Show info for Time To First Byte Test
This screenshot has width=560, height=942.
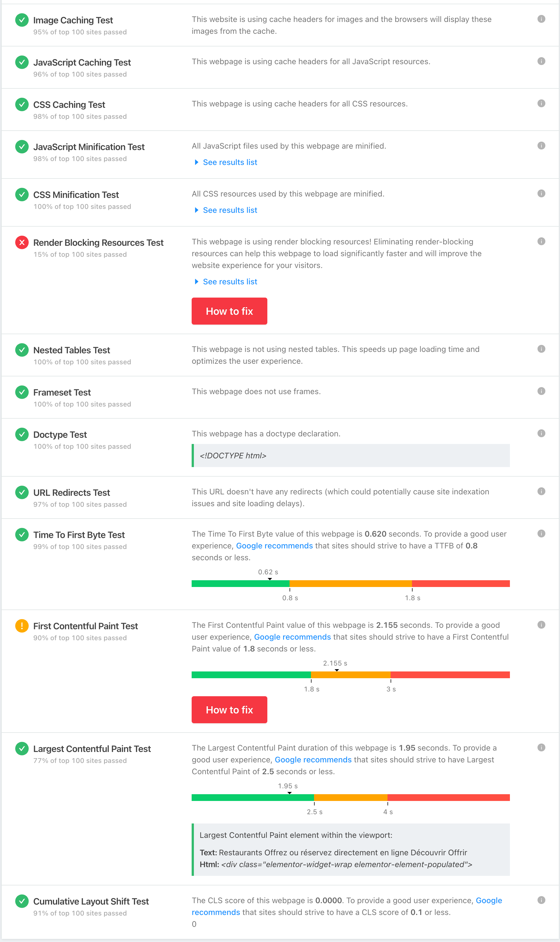(541, 533)
